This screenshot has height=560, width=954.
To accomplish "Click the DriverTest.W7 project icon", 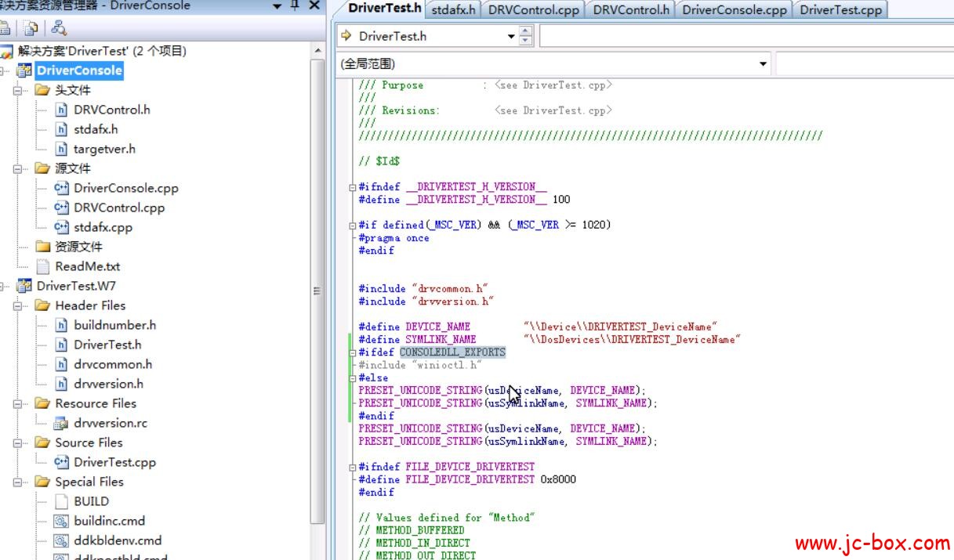I will point(24,286).
